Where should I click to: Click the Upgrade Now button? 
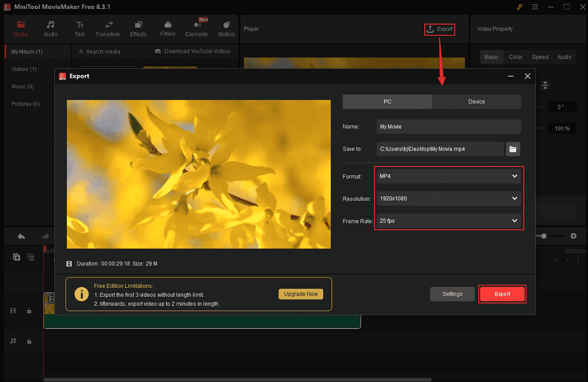point(300,294)
